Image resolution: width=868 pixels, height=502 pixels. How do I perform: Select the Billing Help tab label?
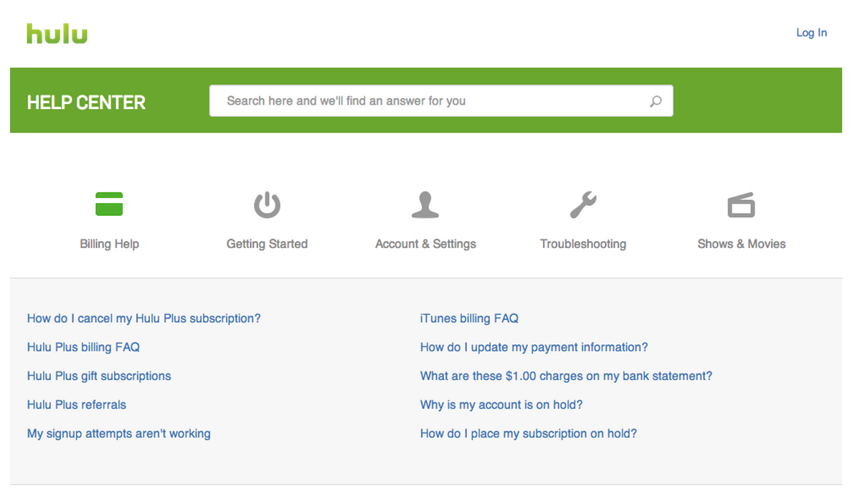109,244
